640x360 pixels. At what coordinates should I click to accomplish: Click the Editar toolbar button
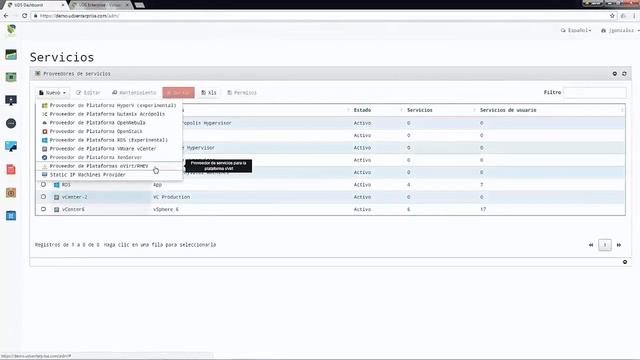coord(88,93)
